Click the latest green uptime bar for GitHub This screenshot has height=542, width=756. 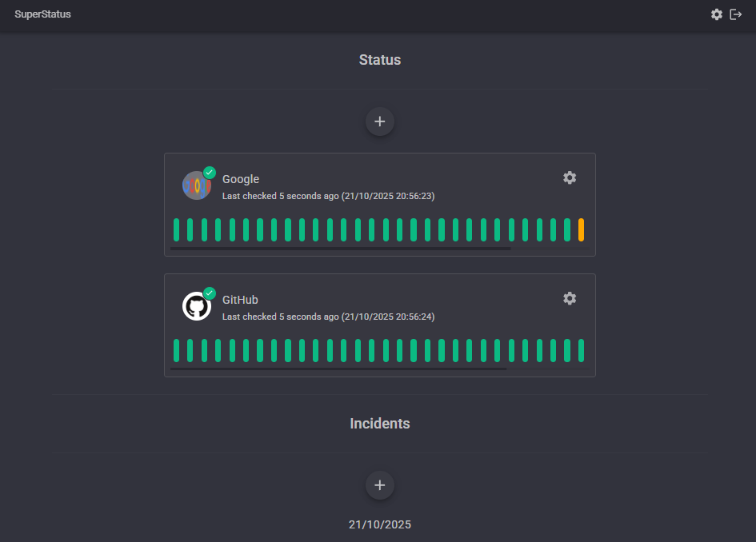581,350
